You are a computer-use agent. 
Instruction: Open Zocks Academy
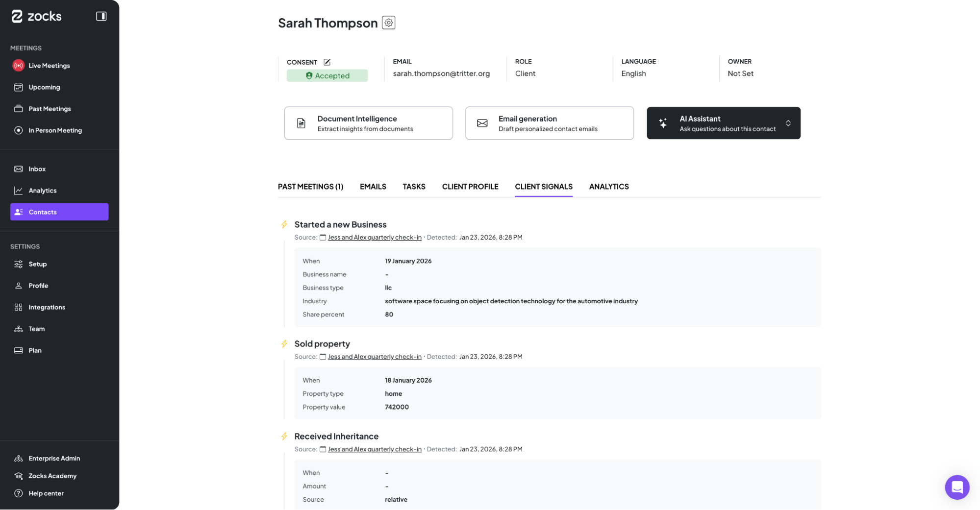click(x=52, y=476)
